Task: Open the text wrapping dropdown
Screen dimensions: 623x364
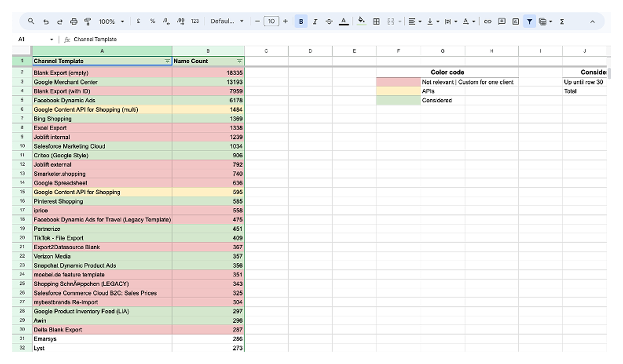Action: (450, 22)
